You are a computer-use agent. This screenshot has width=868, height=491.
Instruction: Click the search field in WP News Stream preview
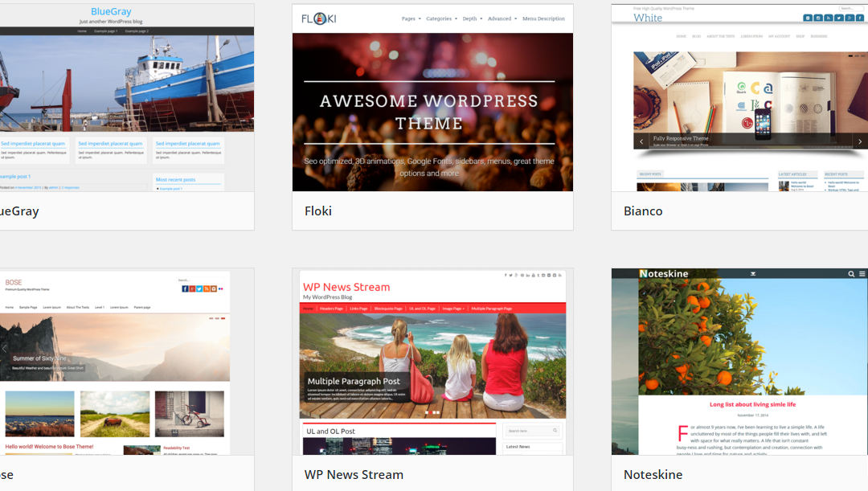pos(532,431)
